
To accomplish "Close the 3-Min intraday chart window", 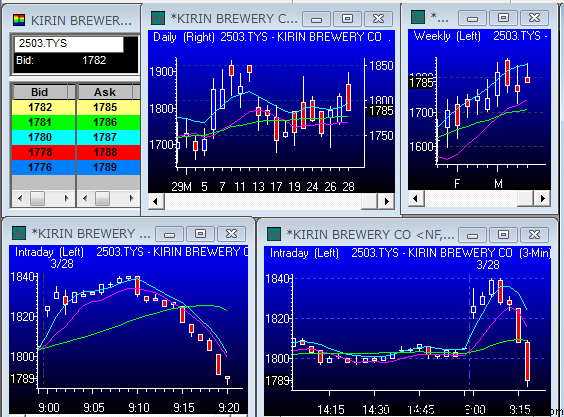I will [x=535, y=235].
